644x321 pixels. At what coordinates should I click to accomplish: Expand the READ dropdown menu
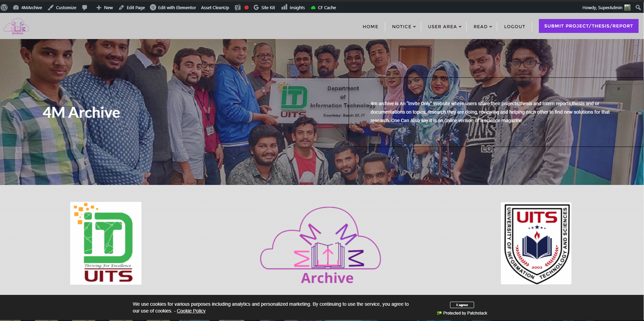click(x=483, y=26)
